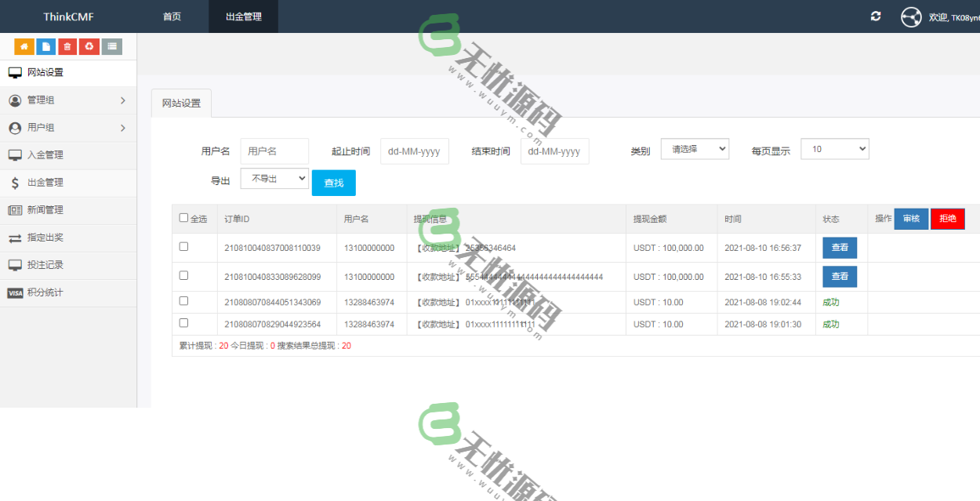Expand the 管理组 sidebar group
The image size is (980, 501).
[68, 100]
